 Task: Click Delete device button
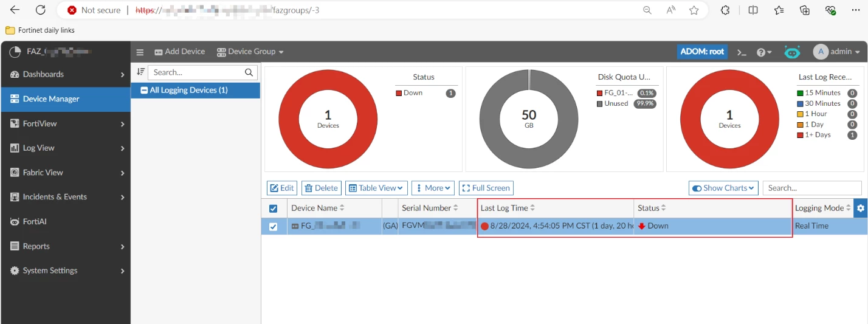pos(322,188)
